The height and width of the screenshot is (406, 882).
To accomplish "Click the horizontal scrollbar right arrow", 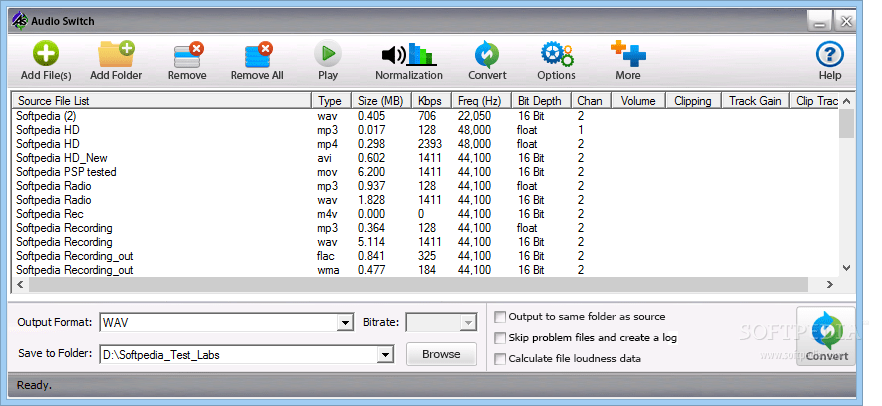I will pos(830,285).
